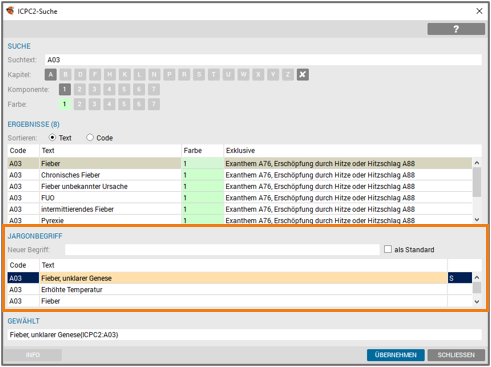Select Komponente 5 filter
Viewport: 491px width, 367px height.
(124, 89)
